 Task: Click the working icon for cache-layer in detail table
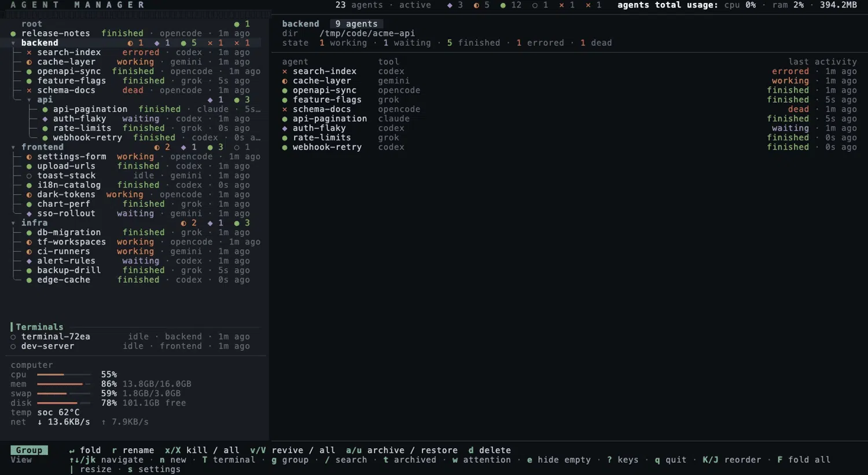(x=285, y=81)
